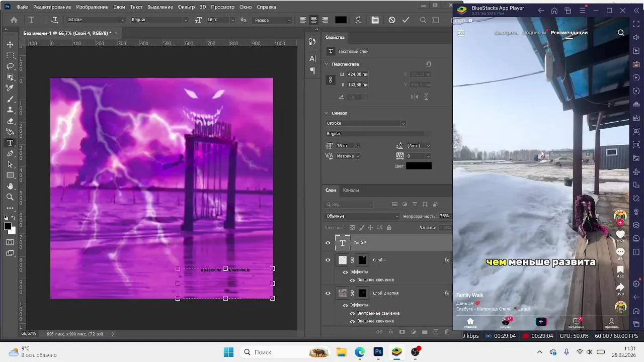Select the Clone Stamp tool
Viewport: 644px width, 362px height.
coord(10,110)
